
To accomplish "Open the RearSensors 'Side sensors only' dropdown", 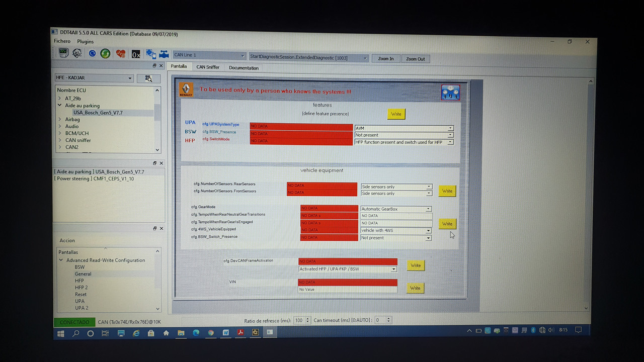I will pyautogui.click(x=396, y=187).
